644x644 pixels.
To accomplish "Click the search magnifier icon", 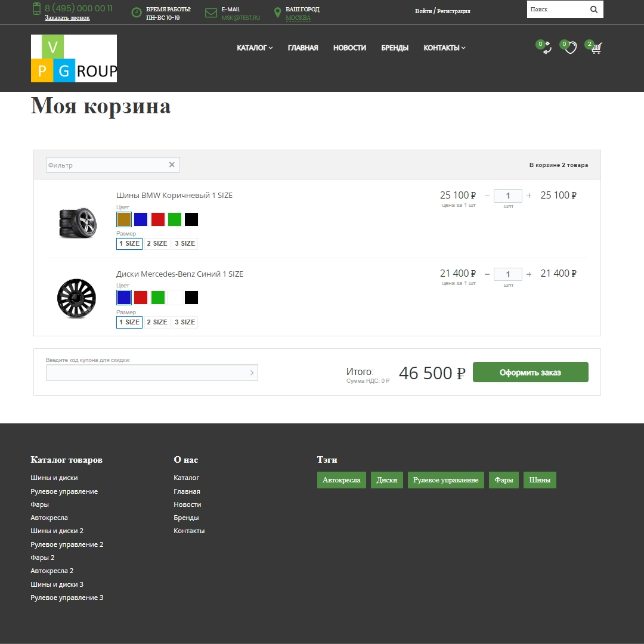I will 594,9.
